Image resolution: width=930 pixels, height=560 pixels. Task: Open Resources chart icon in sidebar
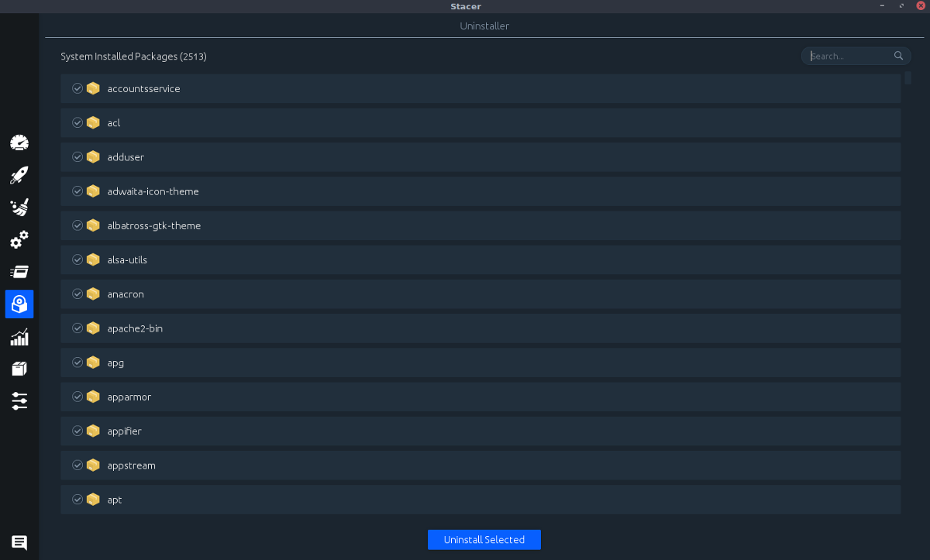(19, 337)
